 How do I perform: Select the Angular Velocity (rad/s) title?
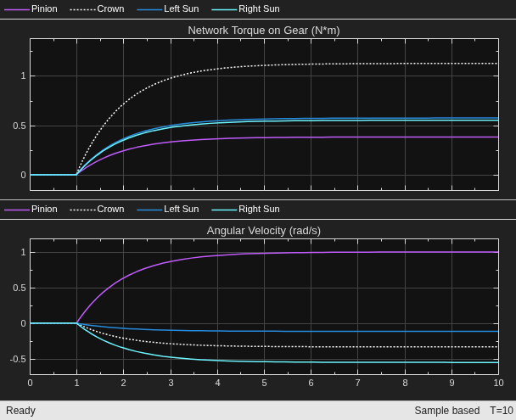pos(264,231)
